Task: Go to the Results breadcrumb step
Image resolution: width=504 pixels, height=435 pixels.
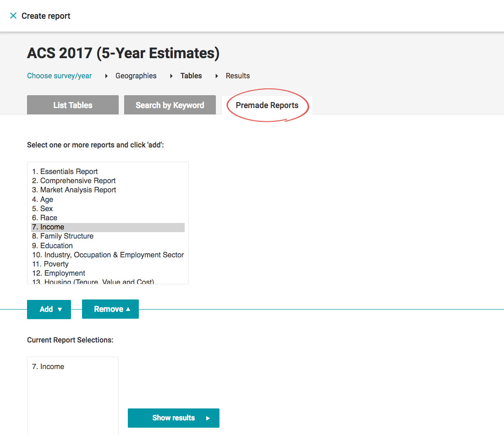Action: (237, 76)
